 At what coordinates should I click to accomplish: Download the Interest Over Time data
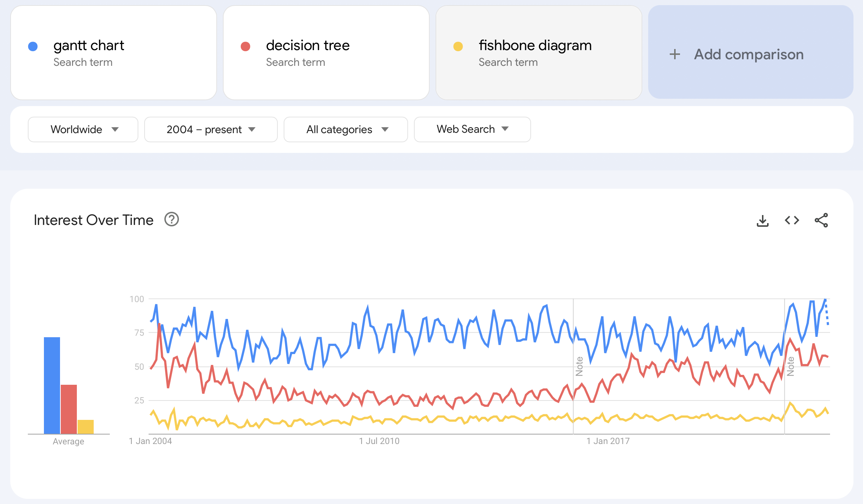(763, 220)
